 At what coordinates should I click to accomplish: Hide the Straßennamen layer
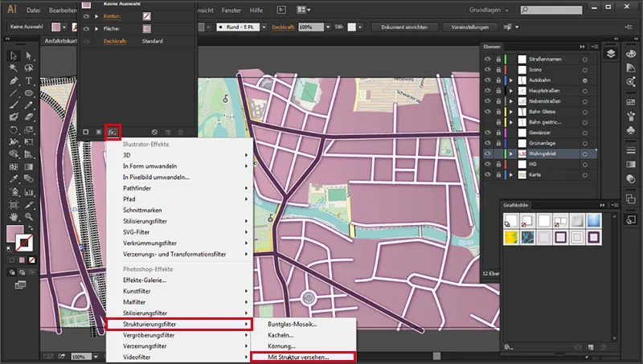(488, 59)
